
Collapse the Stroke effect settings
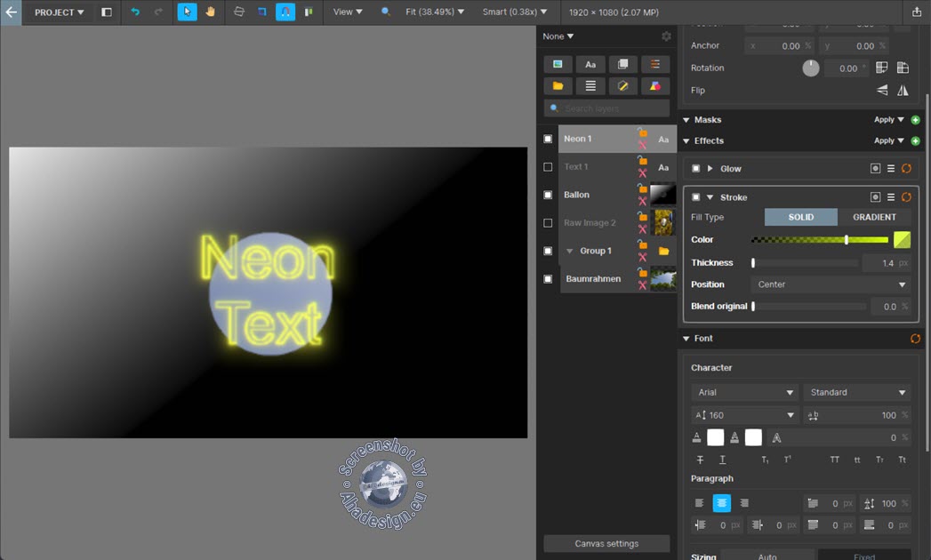710,197
